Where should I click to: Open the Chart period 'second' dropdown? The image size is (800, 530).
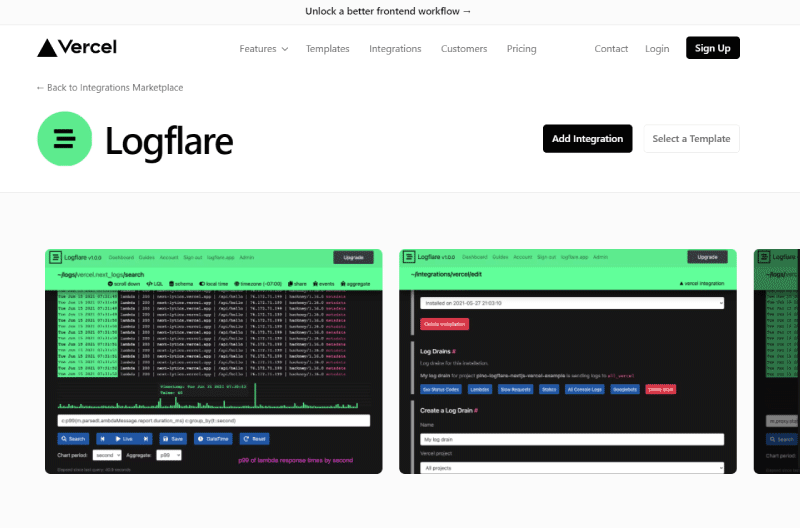(x=107, y=455)
